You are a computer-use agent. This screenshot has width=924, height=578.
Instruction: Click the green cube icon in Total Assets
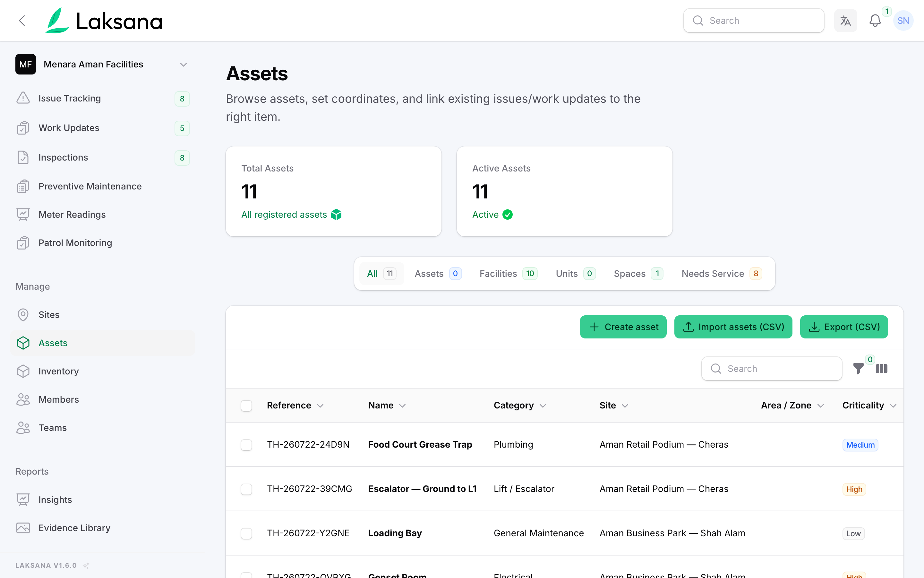pos(336,215)
